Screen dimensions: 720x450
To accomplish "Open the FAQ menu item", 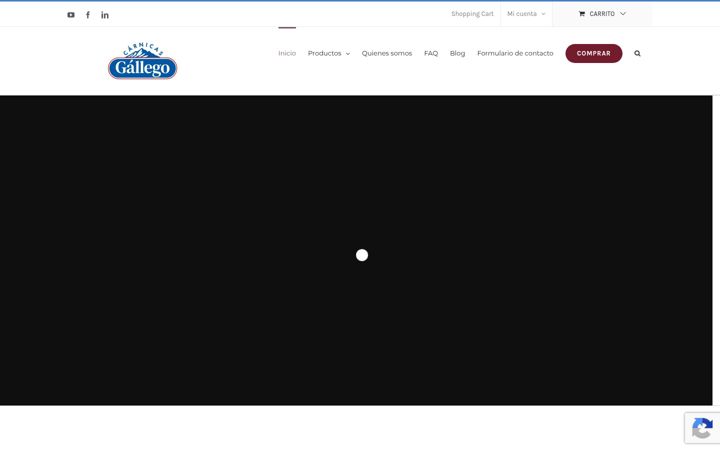I will pos(431,53).
